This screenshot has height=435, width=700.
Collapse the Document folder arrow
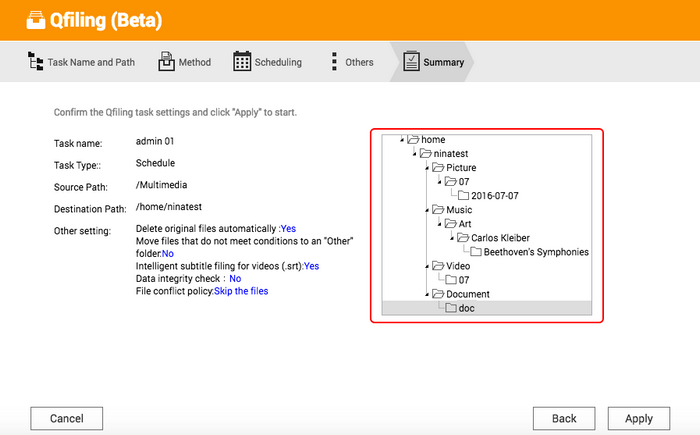pyautogui.click(x=427, y=295)
